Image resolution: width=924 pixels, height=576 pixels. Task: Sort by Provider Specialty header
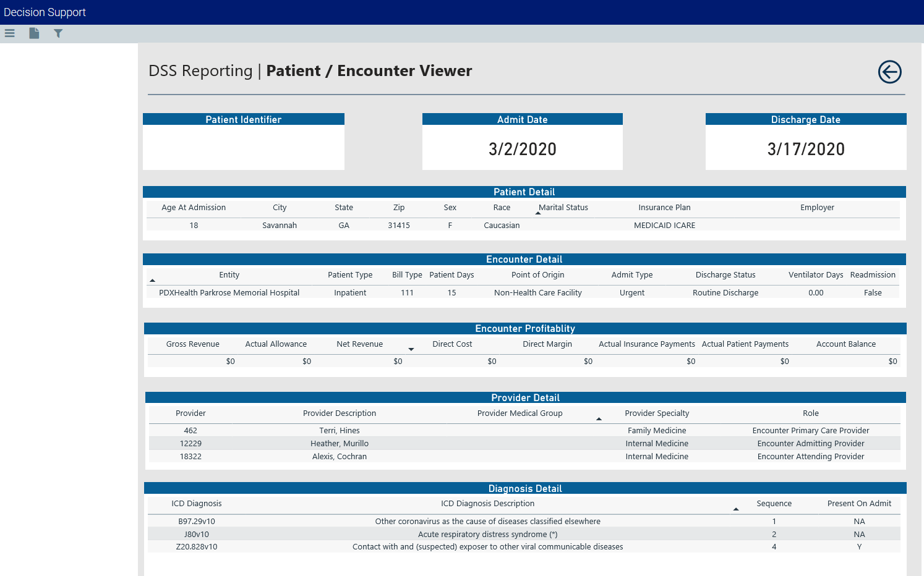(657, 413)
